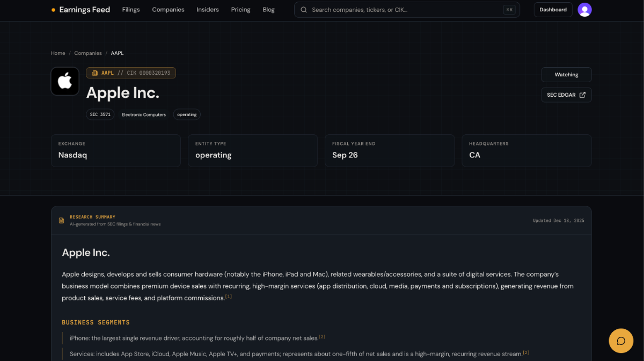
Task: Click the AAPL ticker badge icon
Action: 94,73
